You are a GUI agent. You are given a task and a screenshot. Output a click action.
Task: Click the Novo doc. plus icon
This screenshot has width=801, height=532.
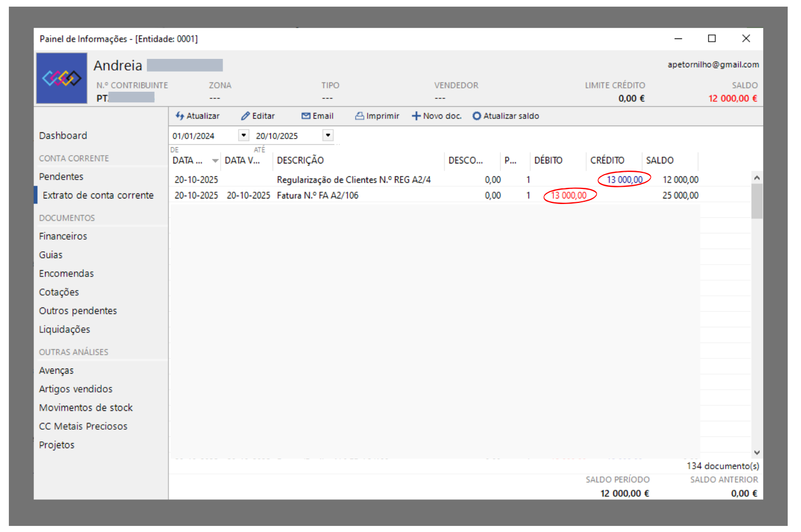point(416,116)
